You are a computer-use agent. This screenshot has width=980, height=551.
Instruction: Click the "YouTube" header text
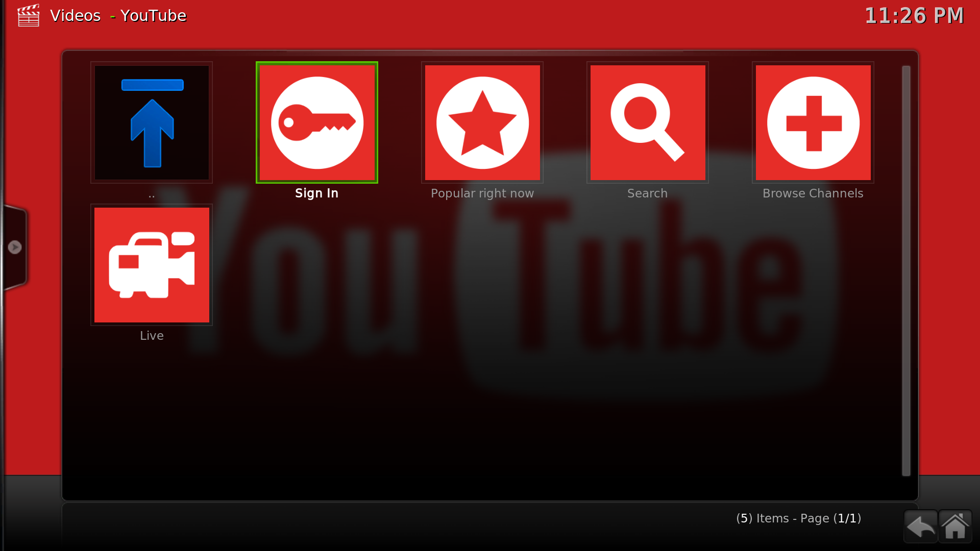pos(154,16)
